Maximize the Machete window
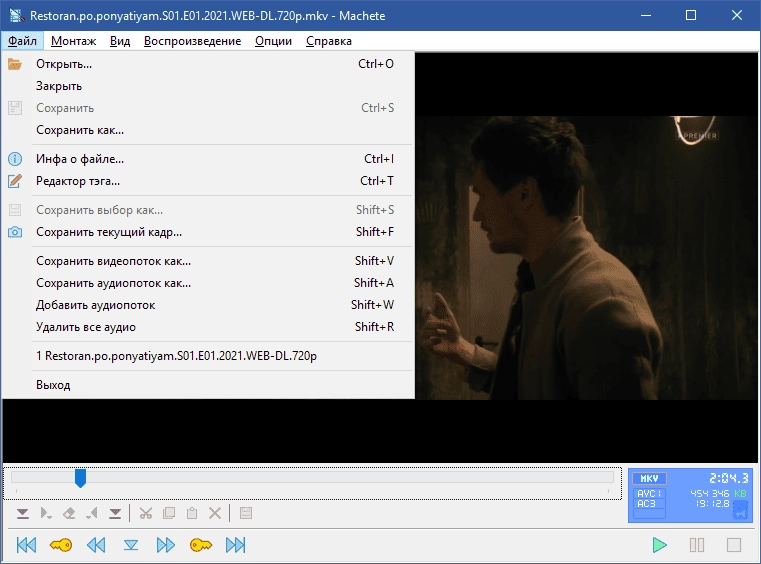 [x=691, y=16]
